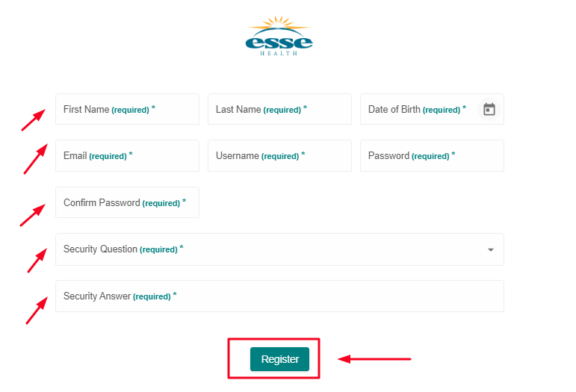Click the red arrow beside Confirm Password
576x392 pixels.
[x=33, y=215]
